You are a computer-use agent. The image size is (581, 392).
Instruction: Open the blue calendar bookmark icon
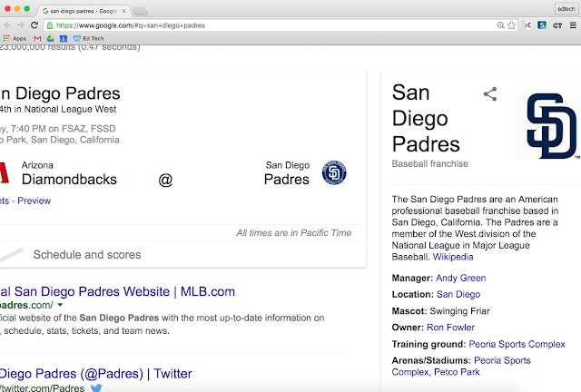[64, 38]
